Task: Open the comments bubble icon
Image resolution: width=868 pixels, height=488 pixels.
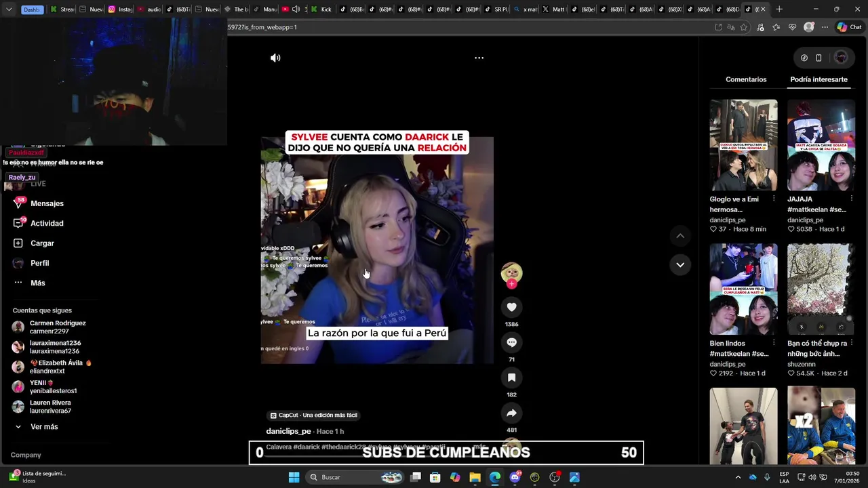Action: coord(511,342)
